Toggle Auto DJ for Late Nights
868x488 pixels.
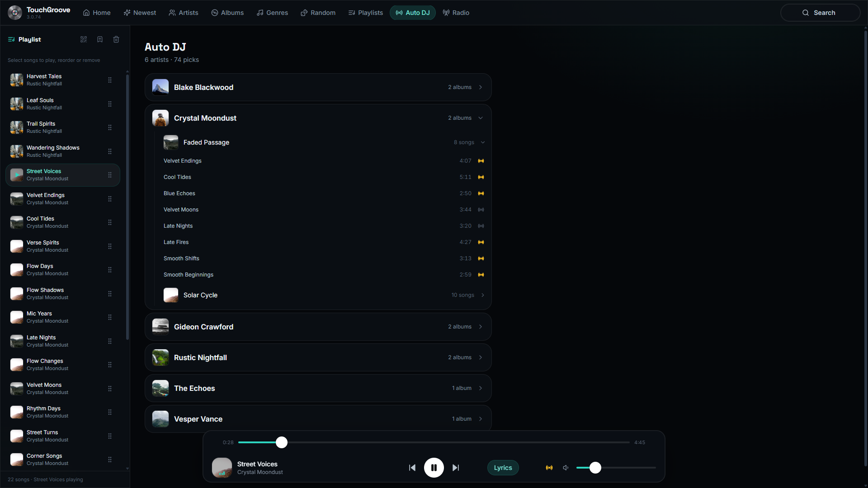(481, 226)
